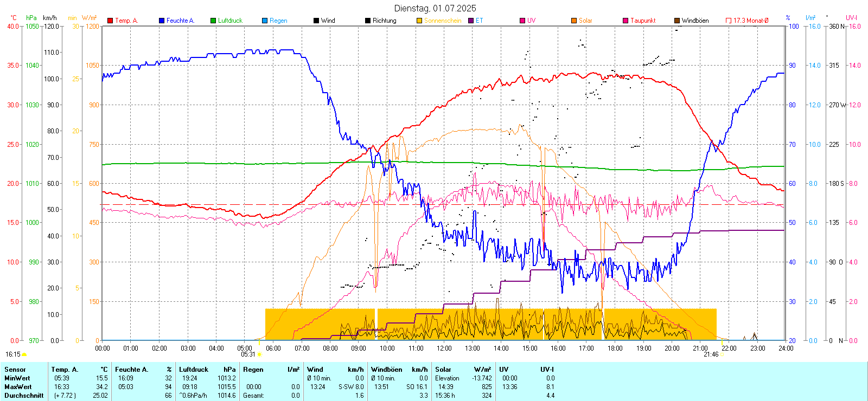Toggle the 17.3 Monat-Ø outlined box
Image resolution: width=868 pixels, height=401 pixels.
pyautogui.click(x=729, y=21)
